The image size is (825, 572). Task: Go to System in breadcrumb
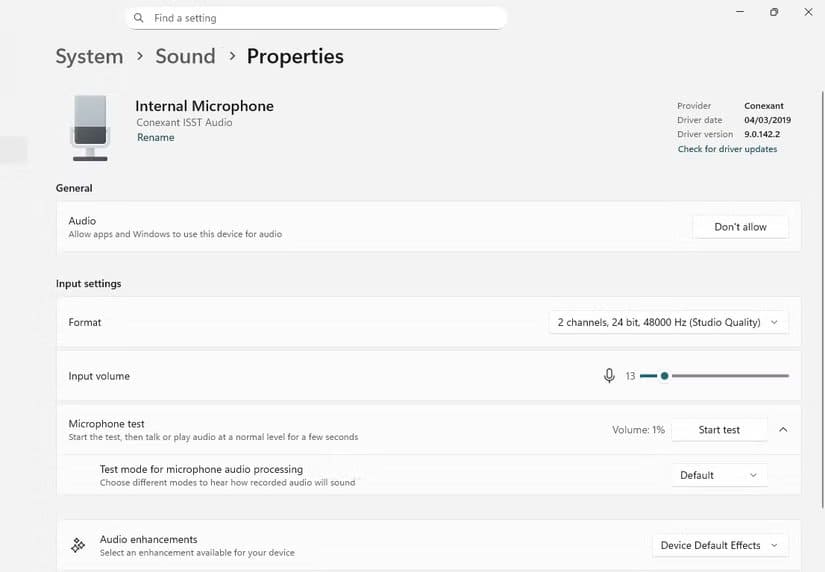click(x=89, y=56)
